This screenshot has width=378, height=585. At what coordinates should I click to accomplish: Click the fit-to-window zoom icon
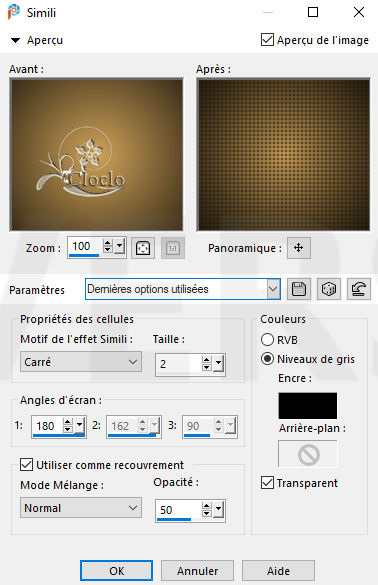143,248
